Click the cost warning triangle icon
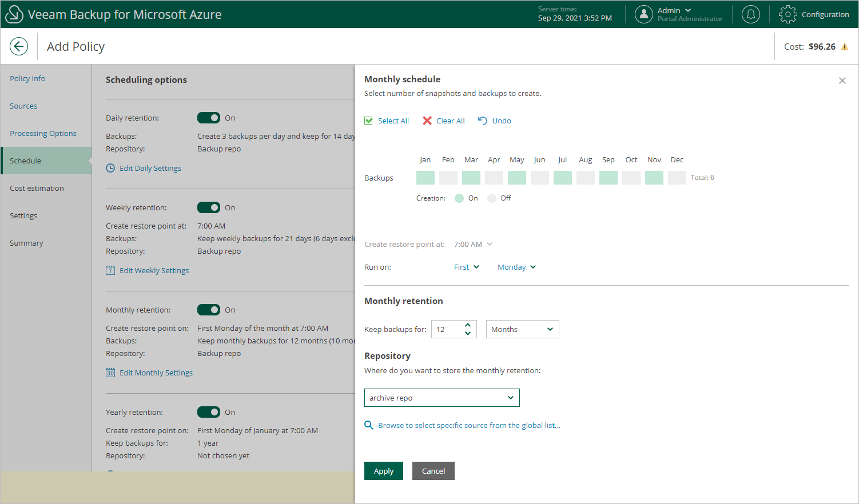Image resolution: width=859 pixels, height=504 pixels. pyautogui.click(x=845, y=47)
